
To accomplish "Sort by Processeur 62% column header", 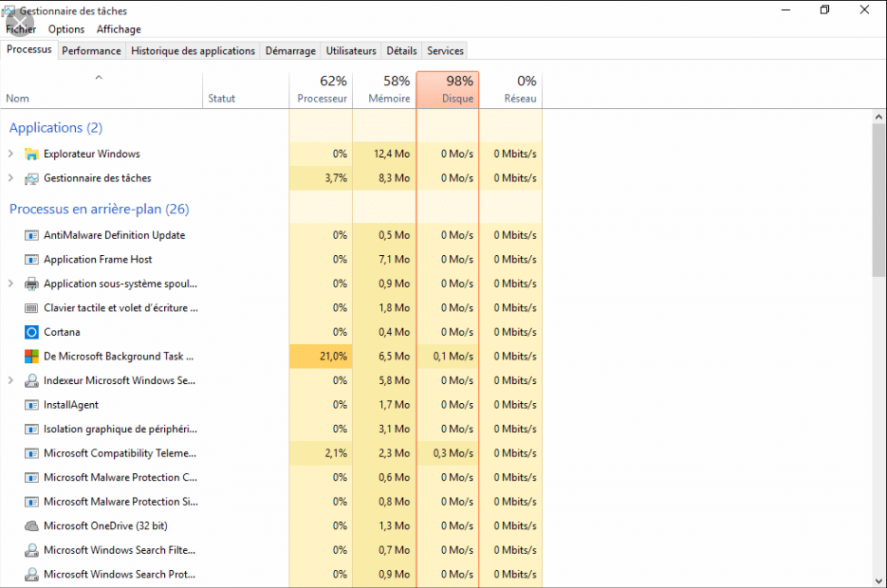I will tap(321, 90).
